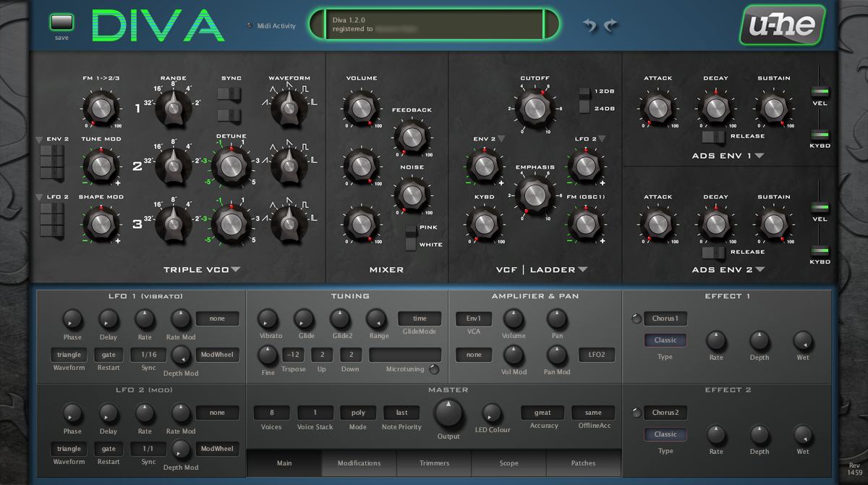This screenshot has height=485, width=868.
Task: Click the Trspose value -12
Action: pos(293,355)
